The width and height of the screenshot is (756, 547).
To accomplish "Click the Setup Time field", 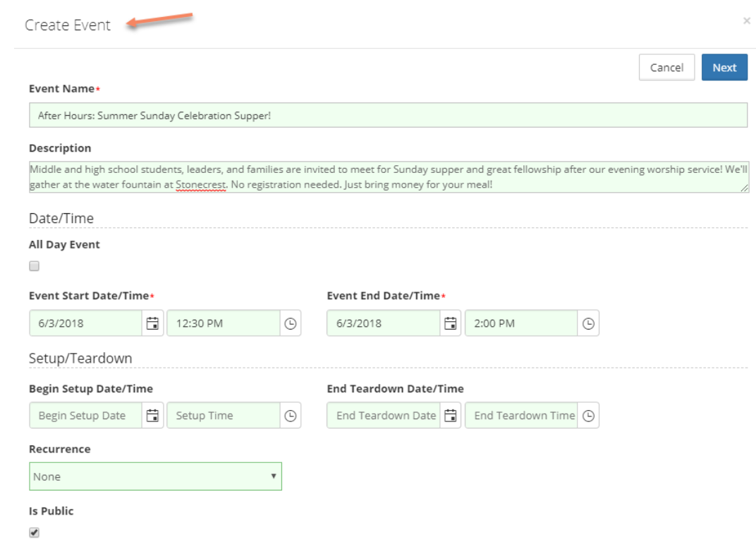I will [224, 415].
